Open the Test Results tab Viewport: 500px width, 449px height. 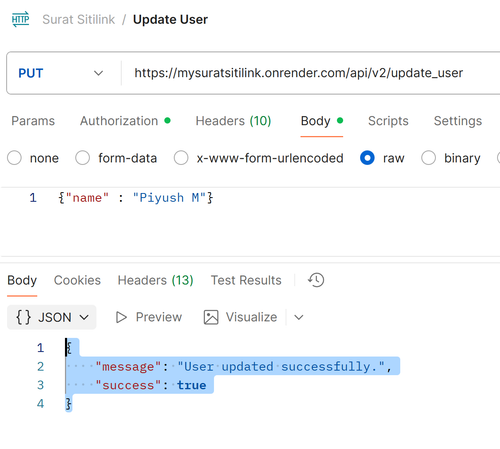tap(246, 280)
